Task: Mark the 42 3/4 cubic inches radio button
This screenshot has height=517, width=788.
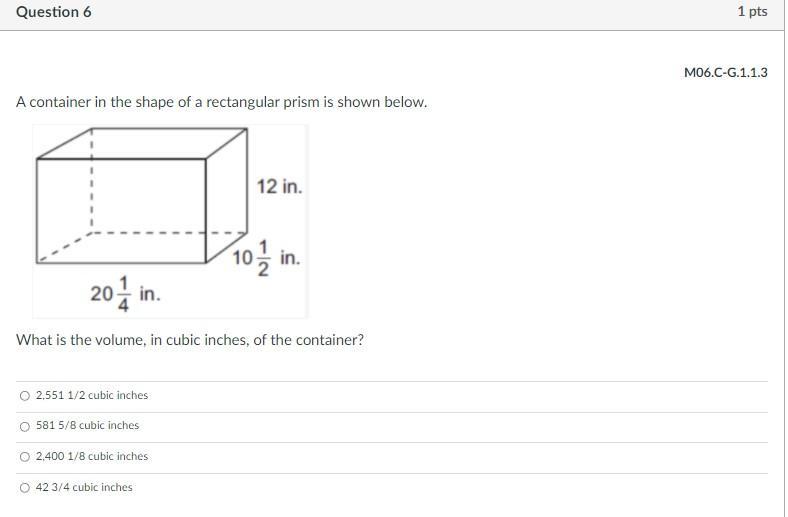Action: [25, 488]
